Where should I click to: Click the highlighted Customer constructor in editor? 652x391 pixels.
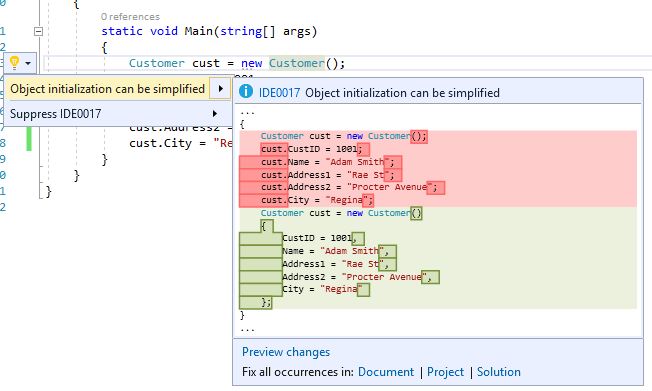296,63
